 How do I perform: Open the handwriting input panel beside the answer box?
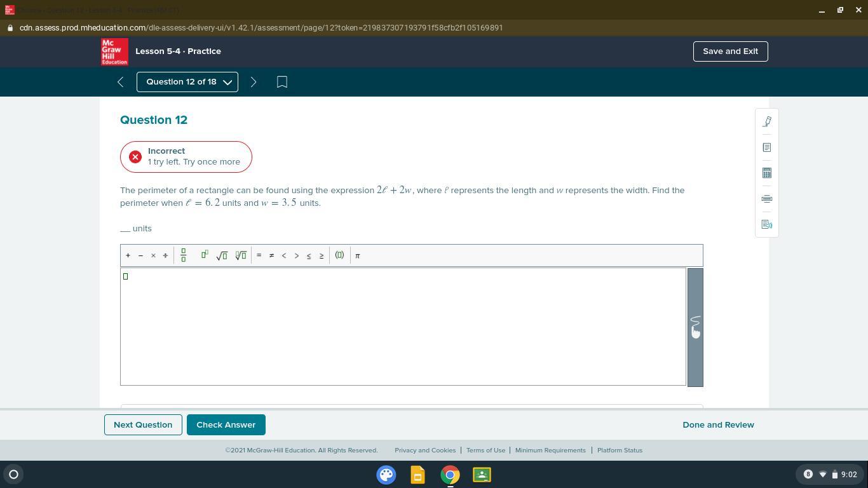(695, 327)
